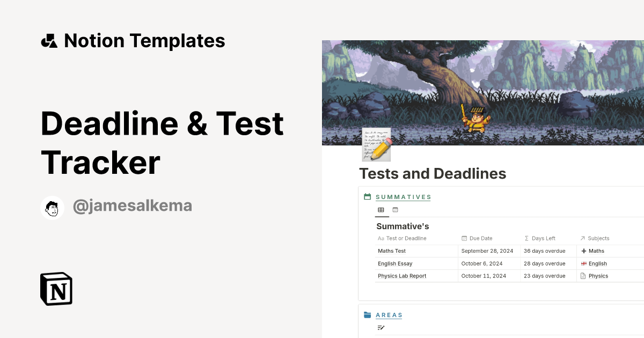Click the plus icon next to Maths subject

coord(583,251)
